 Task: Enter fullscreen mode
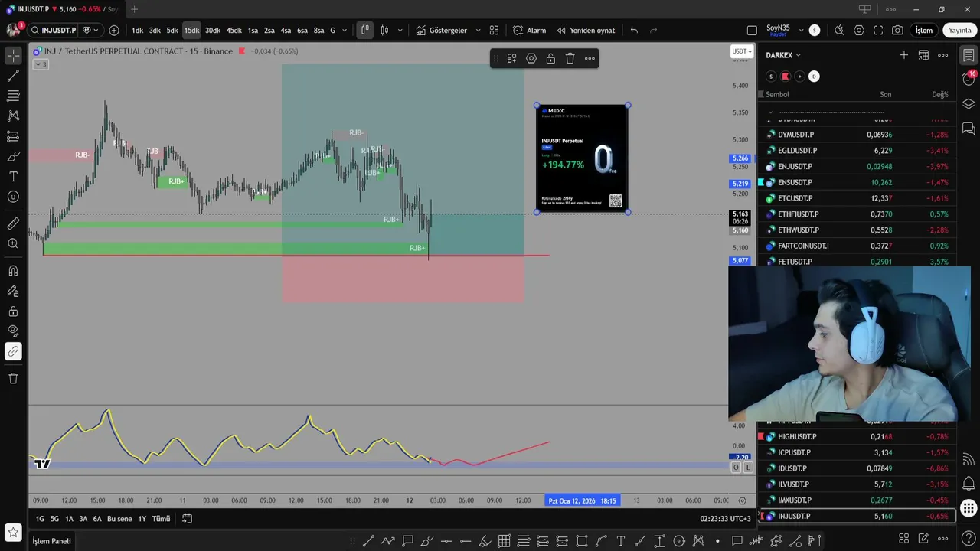coord(878,31)
